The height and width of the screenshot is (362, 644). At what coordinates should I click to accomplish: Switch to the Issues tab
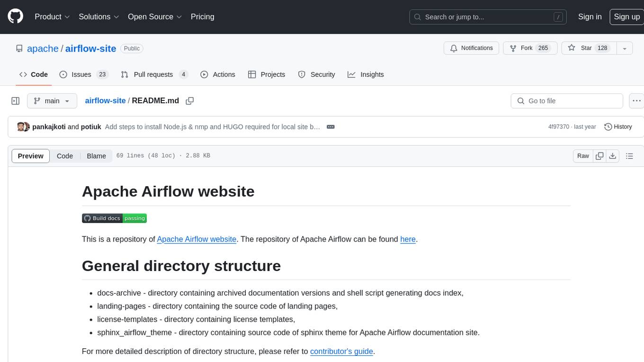(84, 74)
